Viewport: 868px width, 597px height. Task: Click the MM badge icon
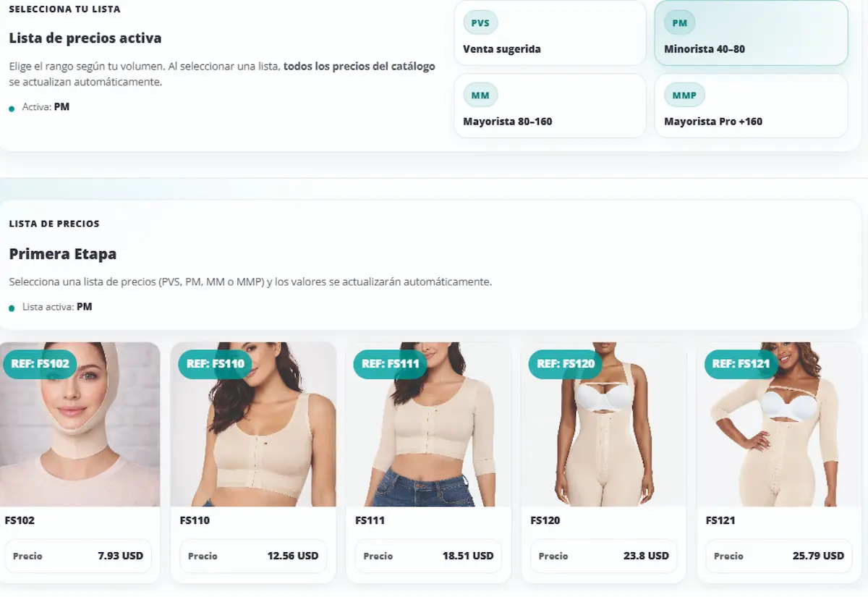point(480,95)
